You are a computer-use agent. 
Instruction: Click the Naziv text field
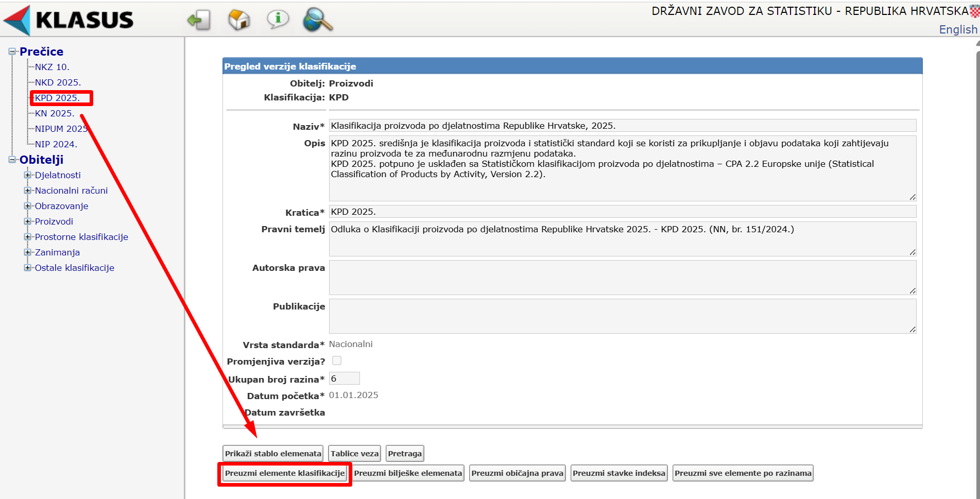pyautogui.click(x=622, y=126)
